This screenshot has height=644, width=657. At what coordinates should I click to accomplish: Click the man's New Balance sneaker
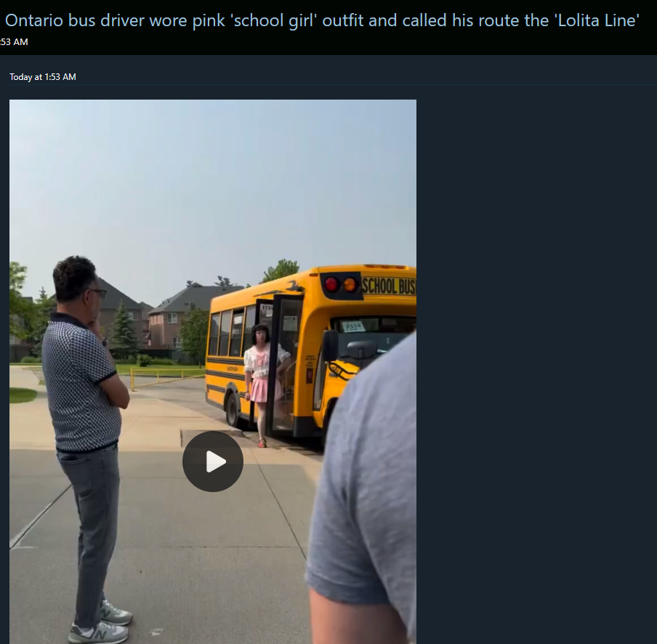click(x=98, y=632)
